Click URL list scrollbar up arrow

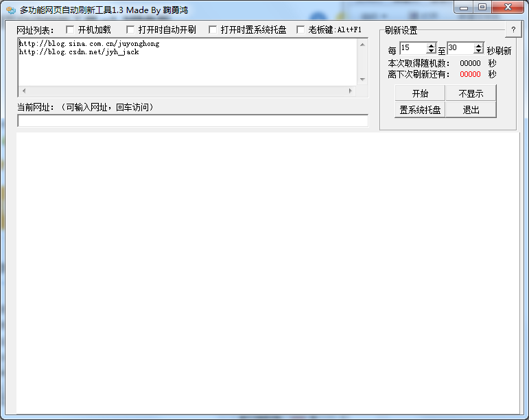362,45
